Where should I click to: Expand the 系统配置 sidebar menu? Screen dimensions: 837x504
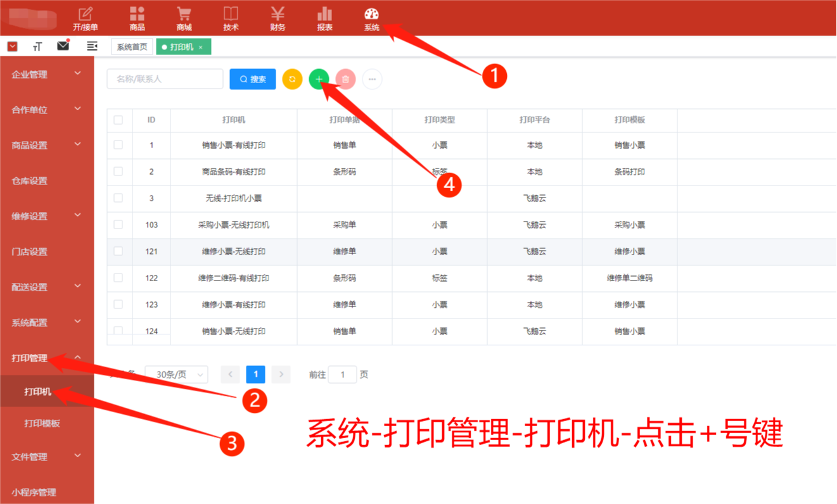[x=47, y=322]
